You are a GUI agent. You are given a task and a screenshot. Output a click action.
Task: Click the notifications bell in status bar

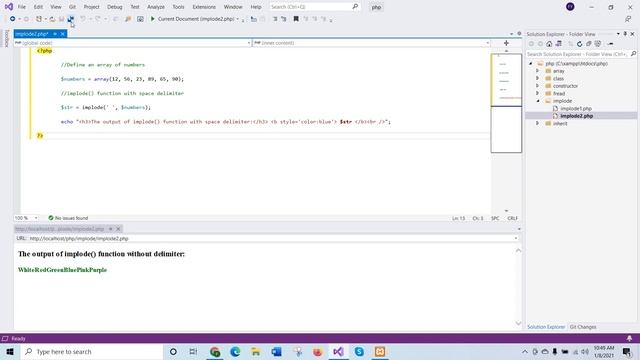click(629, 338)
